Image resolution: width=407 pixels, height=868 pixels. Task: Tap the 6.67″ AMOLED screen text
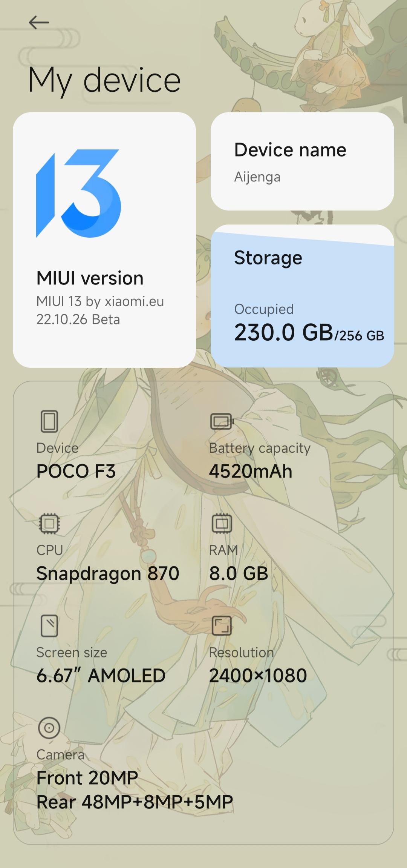pos(101,676)
